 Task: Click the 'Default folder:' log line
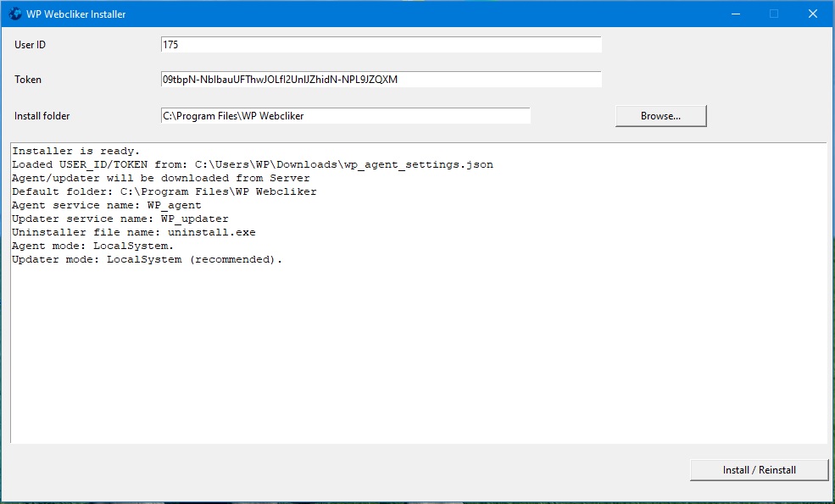(x=164, y=191)
